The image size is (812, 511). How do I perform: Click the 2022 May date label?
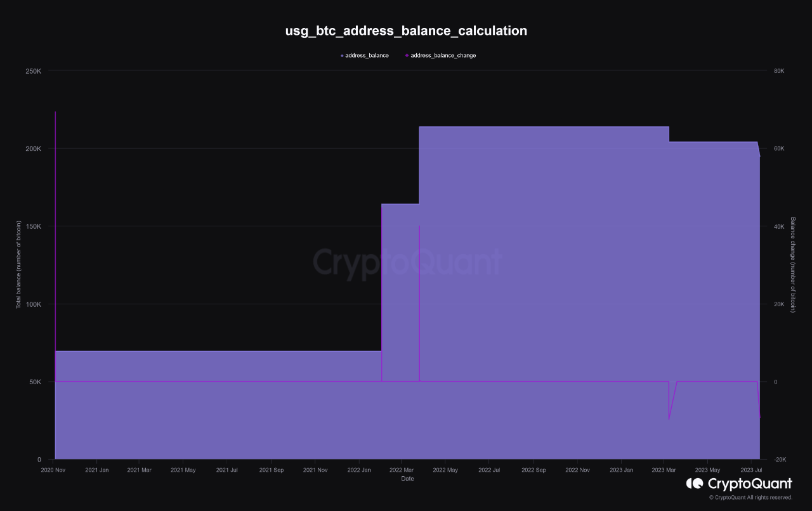tap(445, 470)
